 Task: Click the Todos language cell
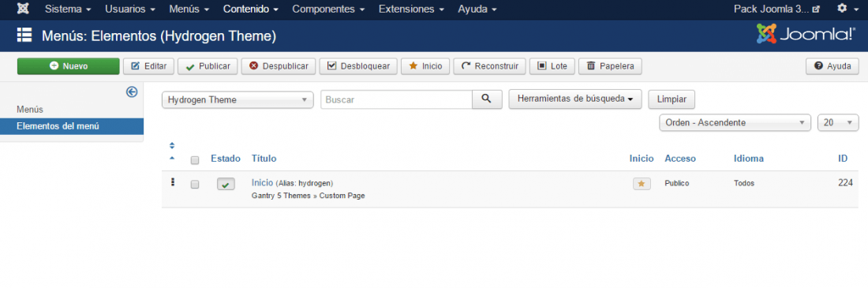coord(744,183)
